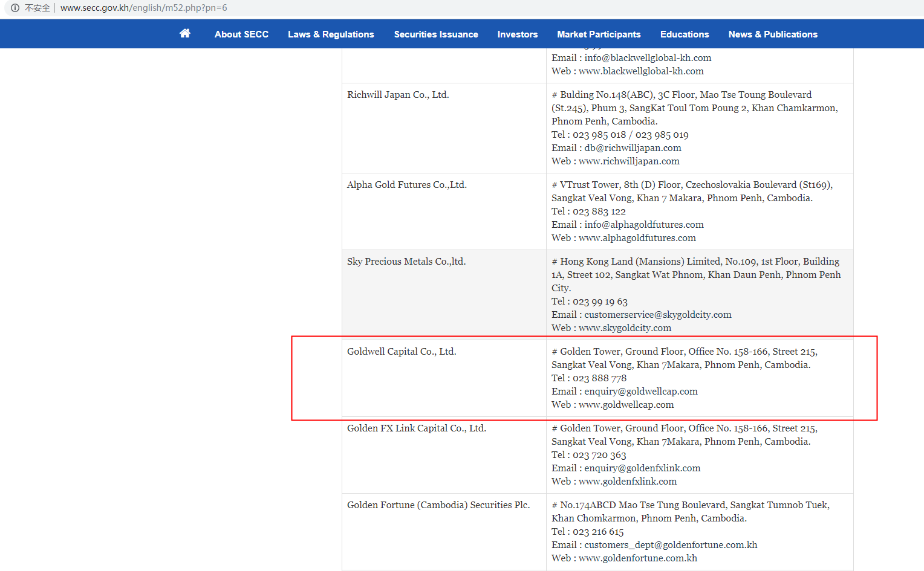The image size is (924, 571).
Task: Click Hong Kong Land (Mansions) address line
Action: click(x=695, y=262)
